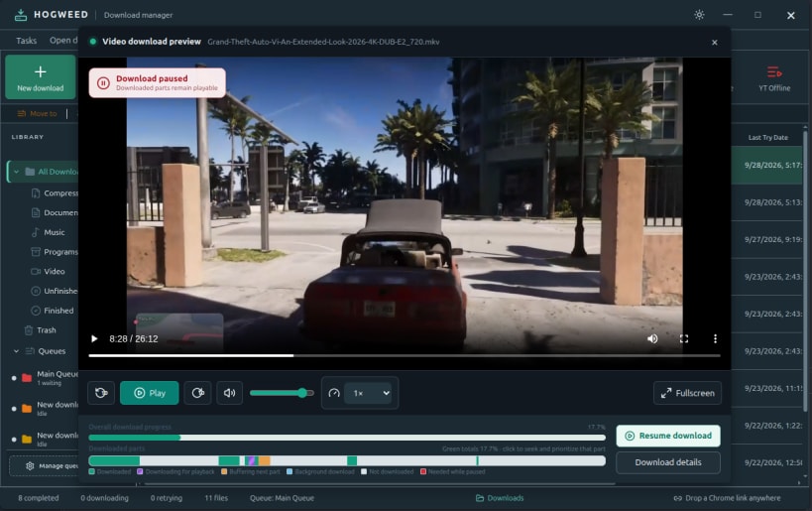Open Download details

(x=668, y=462)
